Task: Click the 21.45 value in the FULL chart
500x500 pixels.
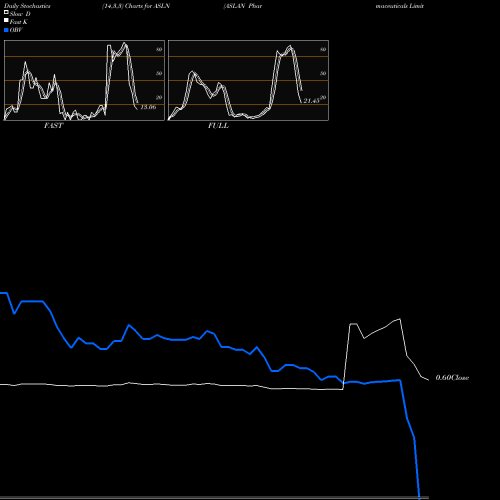Action: [x=312, y=100]
